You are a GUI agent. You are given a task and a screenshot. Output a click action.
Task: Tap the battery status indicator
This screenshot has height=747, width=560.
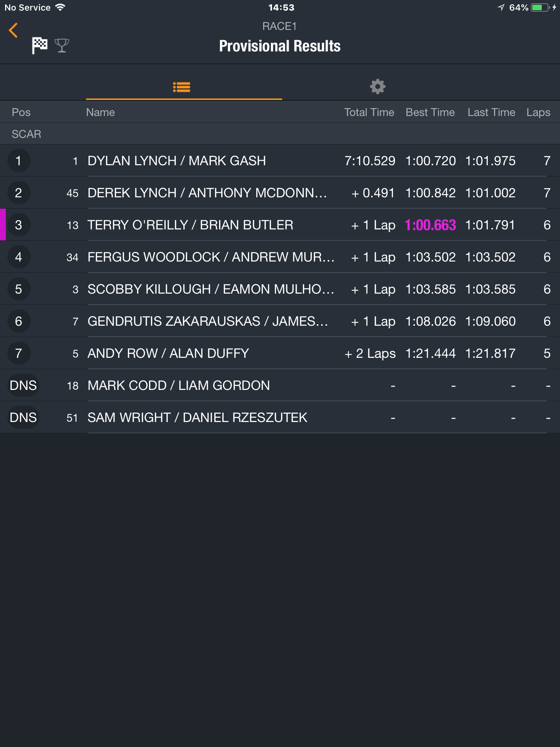(540, 8)
